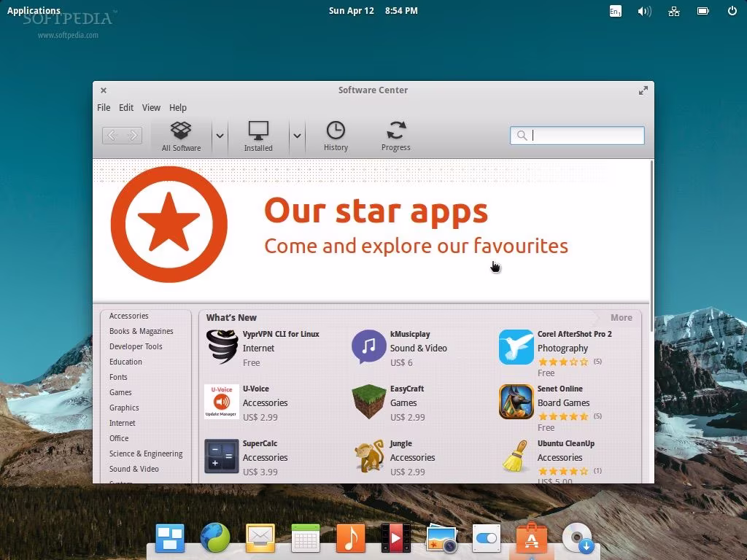This screenshot has height=560, width=747.
Task: Click the EasyCraft title text
Action: click(407, 389)
